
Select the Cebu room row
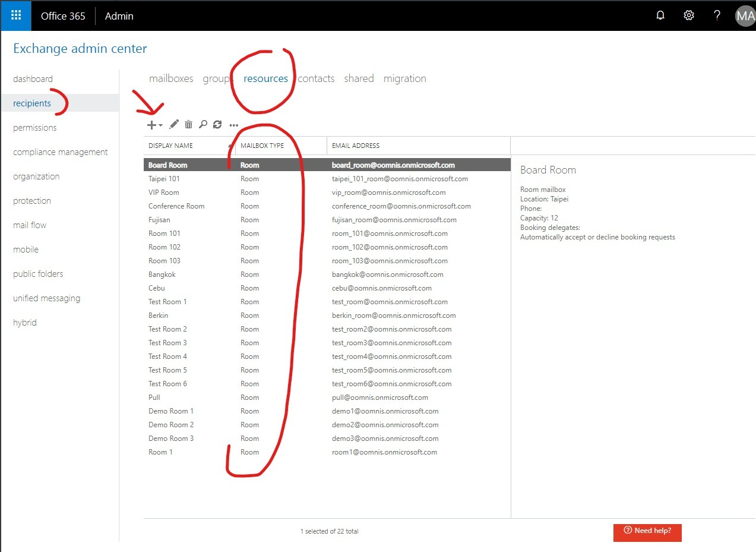(x=327, y=288)
